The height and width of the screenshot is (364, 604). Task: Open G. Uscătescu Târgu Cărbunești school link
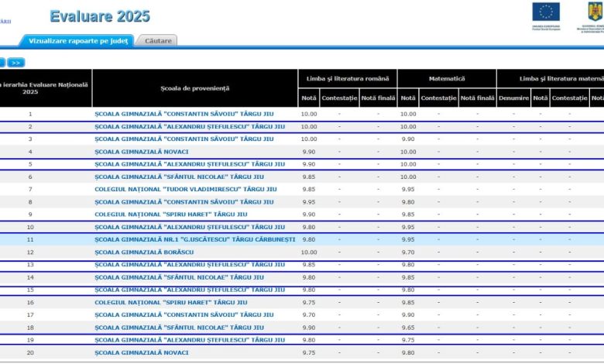(x=195, y=239)
